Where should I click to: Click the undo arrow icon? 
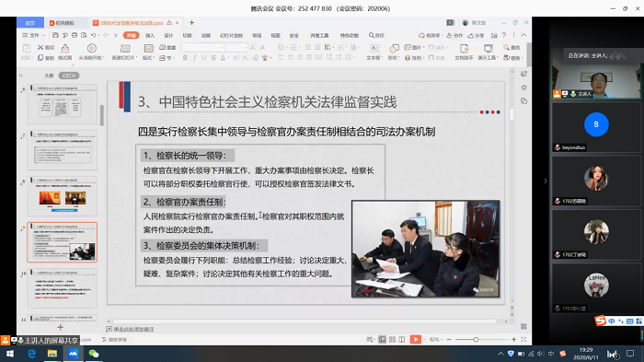[x=94, y=35]
